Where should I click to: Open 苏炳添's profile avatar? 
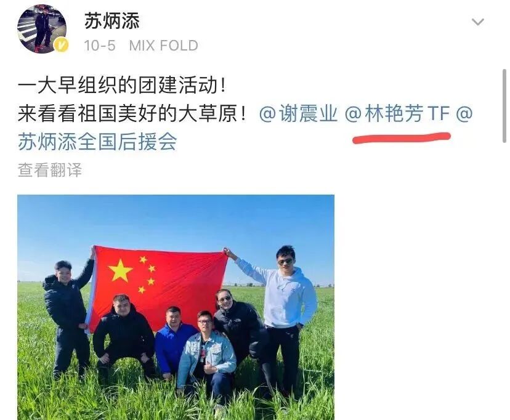click(42, 28)
